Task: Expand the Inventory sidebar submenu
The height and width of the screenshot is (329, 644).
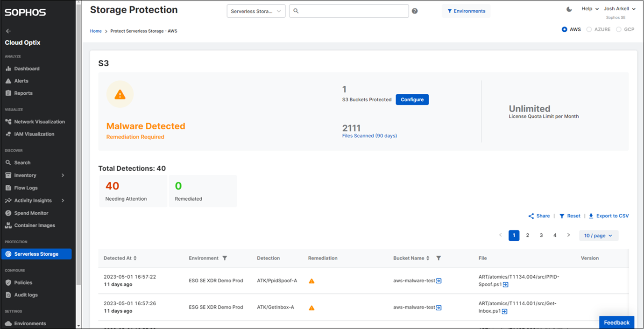Action: click(x=63, y=175)
